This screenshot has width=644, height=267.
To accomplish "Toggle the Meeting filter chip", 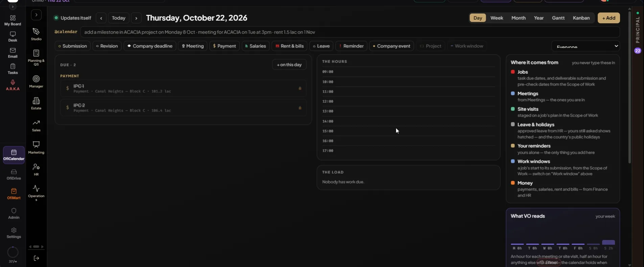I will click(x=193, y=46).
